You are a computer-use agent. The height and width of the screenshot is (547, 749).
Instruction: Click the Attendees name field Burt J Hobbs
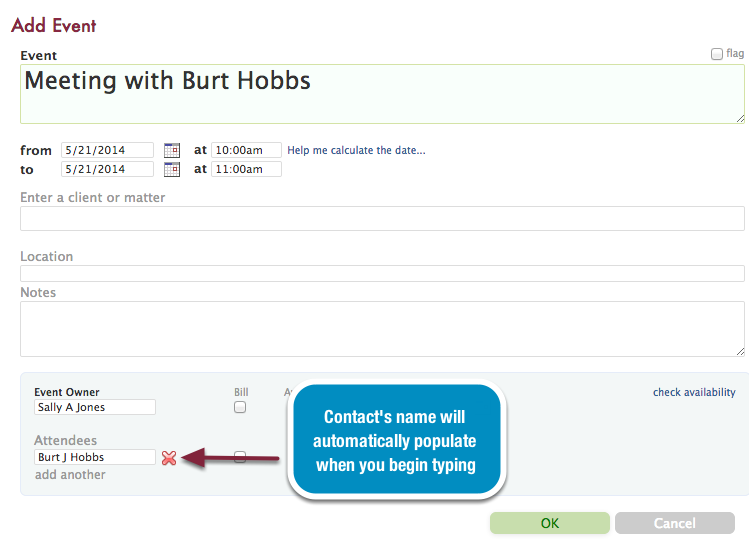click(95, 457)
